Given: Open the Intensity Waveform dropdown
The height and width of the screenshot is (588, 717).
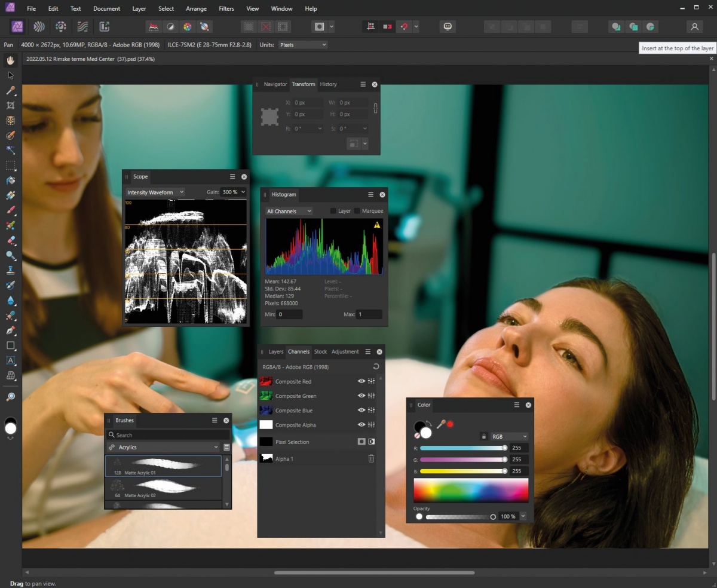Looking at the screenshot, I should 155,192.
